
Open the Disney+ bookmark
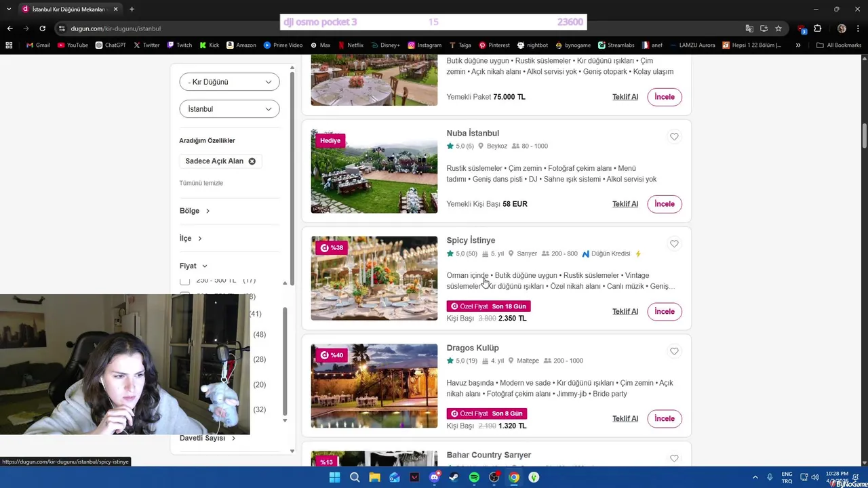click(x=385, y=45)
